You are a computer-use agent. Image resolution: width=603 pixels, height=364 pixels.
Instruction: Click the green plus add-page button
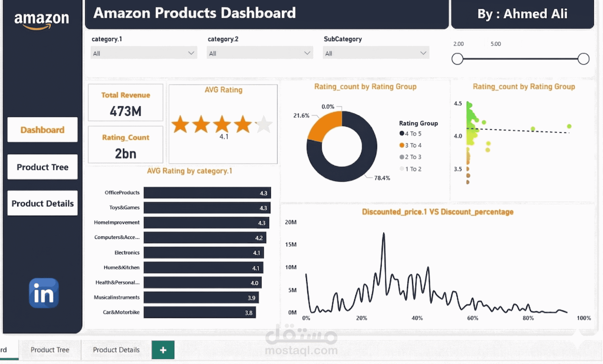click(163, 350)
